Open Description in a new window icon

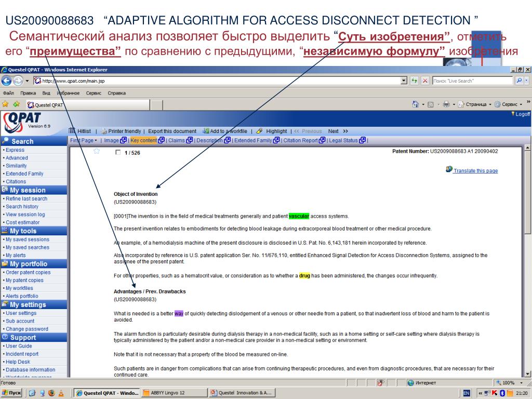pyautogui.click(x=228, y=140)
